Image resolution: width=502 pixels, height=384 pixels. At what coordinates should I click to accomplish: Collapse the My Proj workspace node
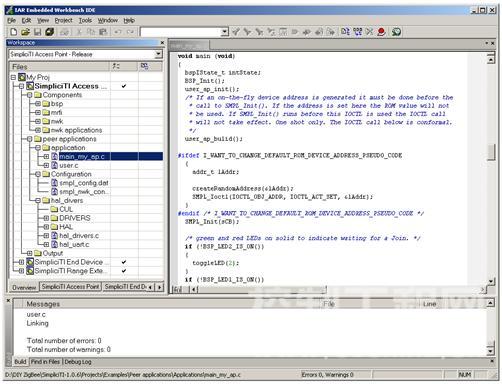pyautogui.click(x=13, y=77)
